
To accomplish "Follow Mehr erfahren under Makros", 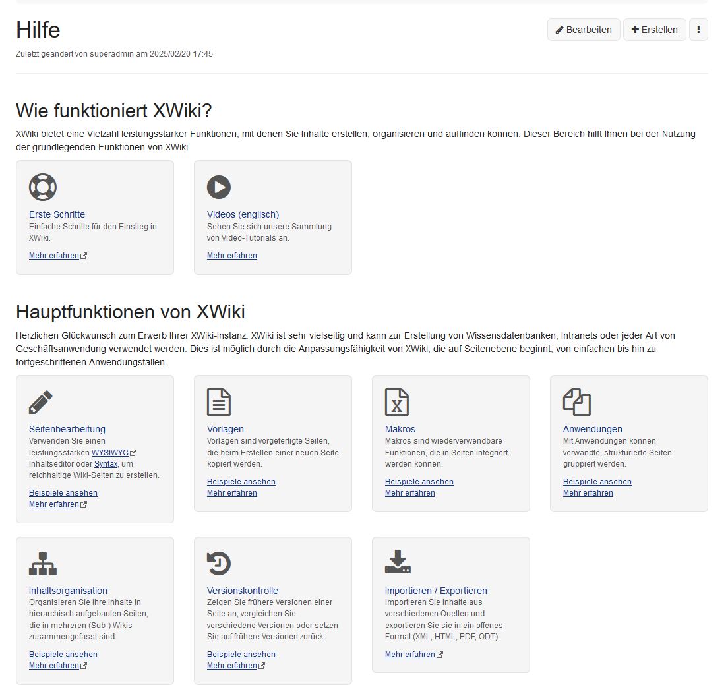I will pos(409,493).
